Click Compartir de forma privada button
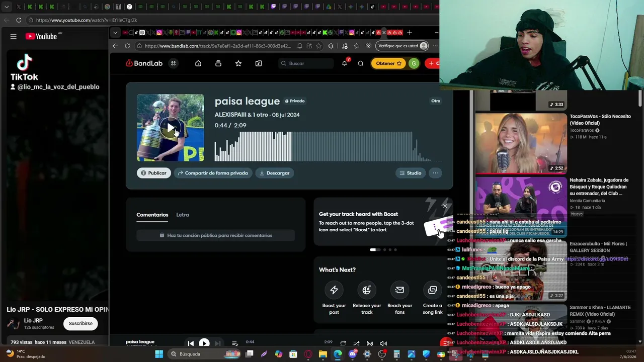Screen dimensions: 644x362 pyautogui.click(x=213, y=173)
